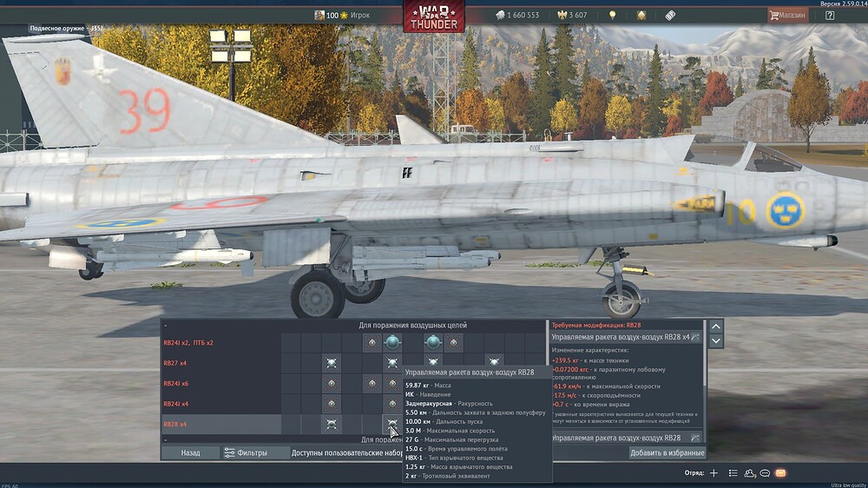
Task: Click the ballistics icon beside lower RB28 entry
Action: pos(695,438)
